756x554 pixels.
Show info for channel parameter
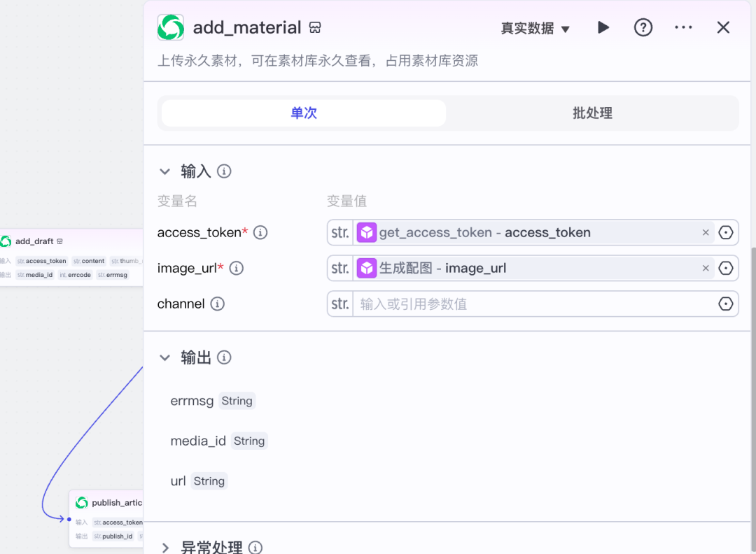point(218,304)
